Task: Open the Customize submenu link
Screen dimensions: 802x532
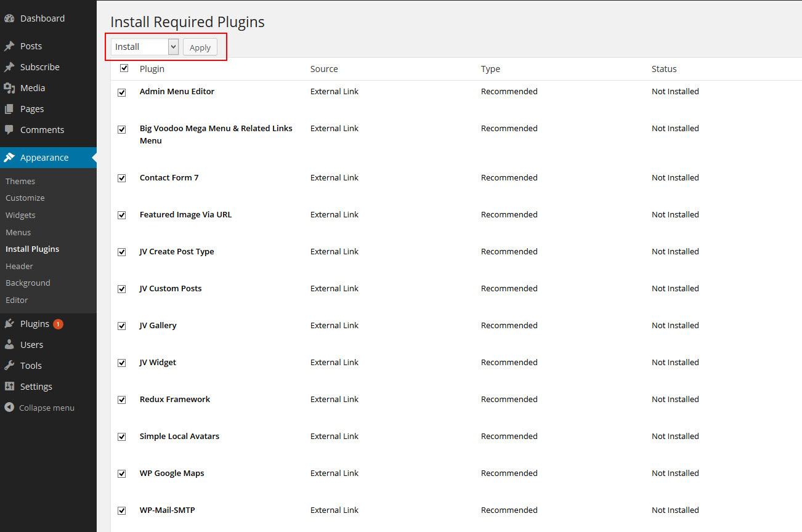Action: 25,198
